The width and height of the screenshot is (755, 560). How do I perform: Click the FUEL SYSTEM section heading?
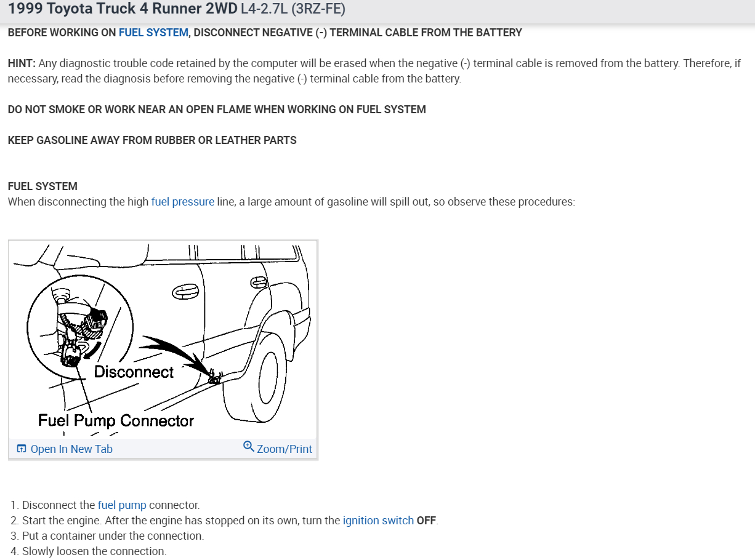click(x=42, y=186)
